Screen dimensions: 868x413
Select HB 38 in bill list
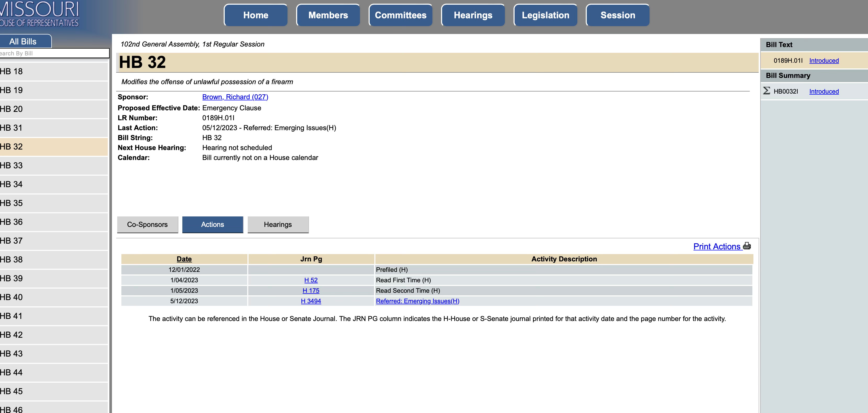coord(54,260)
